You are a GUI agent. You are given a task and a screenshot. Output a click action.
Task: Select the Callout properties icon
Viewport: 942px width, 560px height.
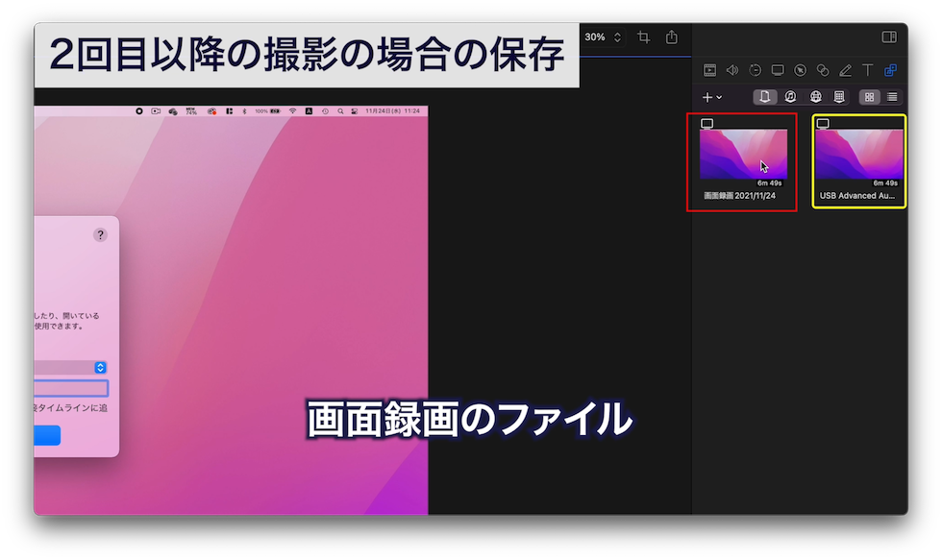823,70
